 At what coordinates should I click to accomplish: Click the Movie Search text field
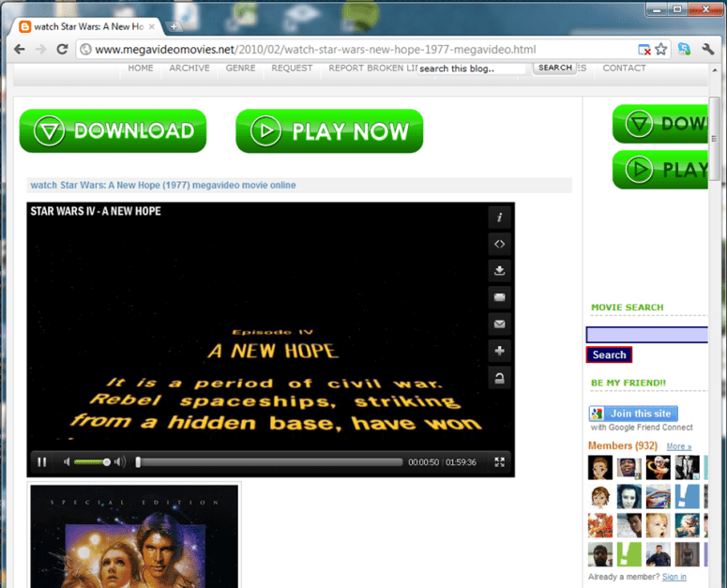[x=646, y=335]
